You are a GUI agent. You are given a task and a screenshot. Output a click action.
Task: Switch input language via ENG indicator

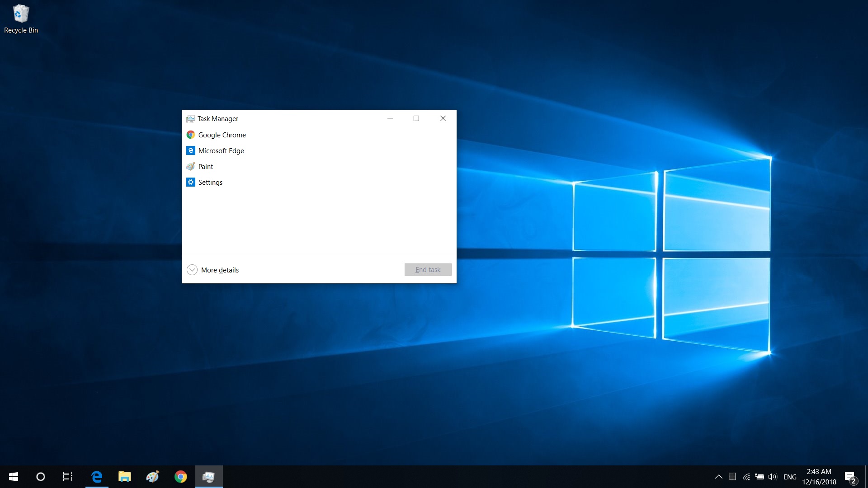point(789,477)
